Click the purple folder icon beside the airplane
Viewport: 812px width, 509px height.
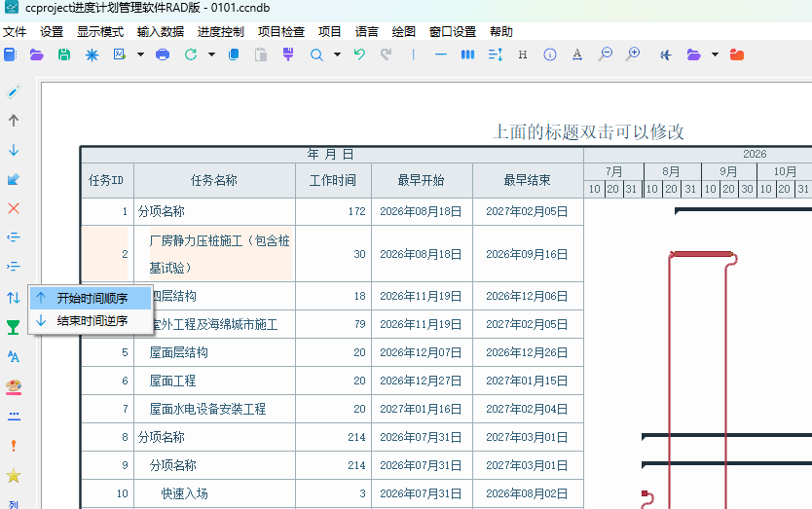coord(693,55)
